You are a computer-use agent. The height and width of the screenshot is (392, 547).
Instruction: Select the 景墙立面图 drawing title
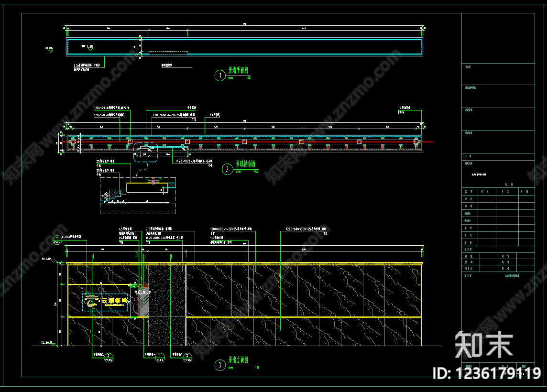pos(238,359)
